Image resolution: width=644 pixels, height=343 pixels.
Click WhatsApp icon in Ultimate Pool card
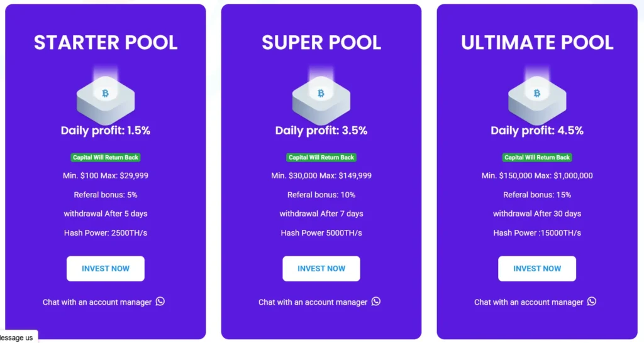click(592, 302)
